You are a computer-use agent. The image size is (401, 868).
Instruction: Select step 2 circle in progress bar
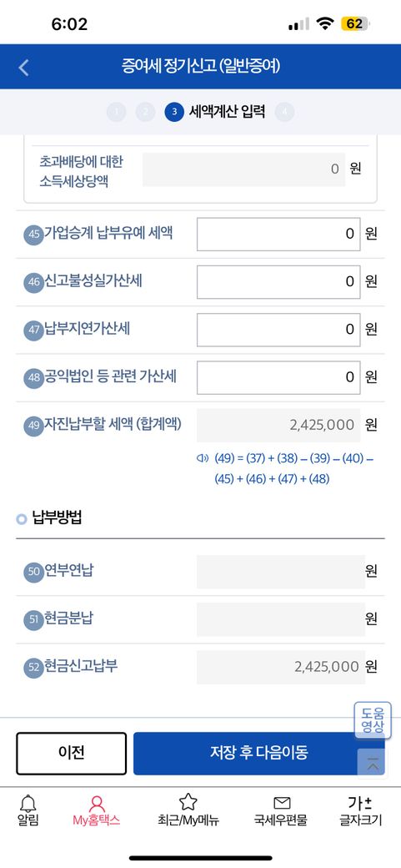coord(145,113)
